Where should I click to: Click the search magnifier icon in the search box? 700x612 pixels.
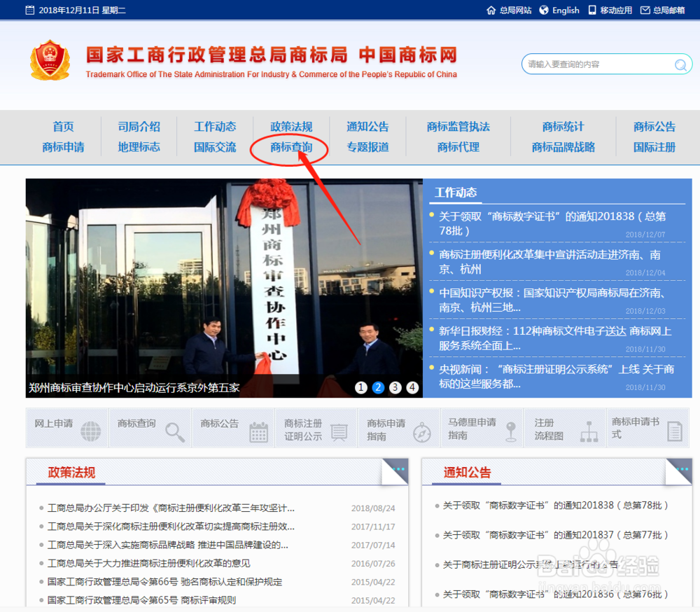pyautogui.click(x=680, y=65)
